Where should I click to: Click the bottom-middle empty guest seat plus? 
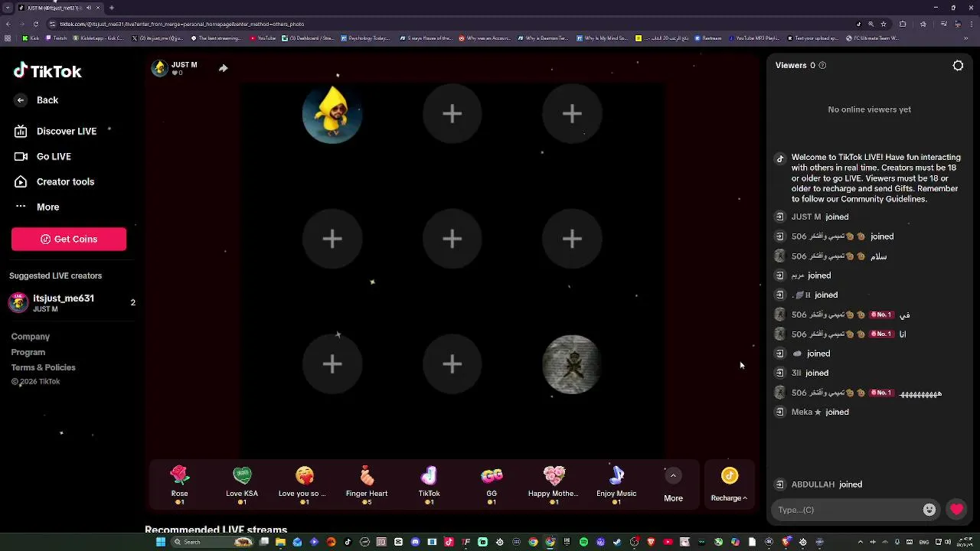[x=452, y=364]
